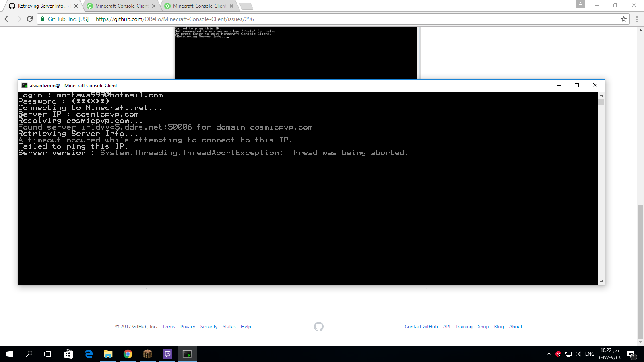Expand hidden system tray icons
644x362 pixels.
pyautogui.click(x=549, y=354)
